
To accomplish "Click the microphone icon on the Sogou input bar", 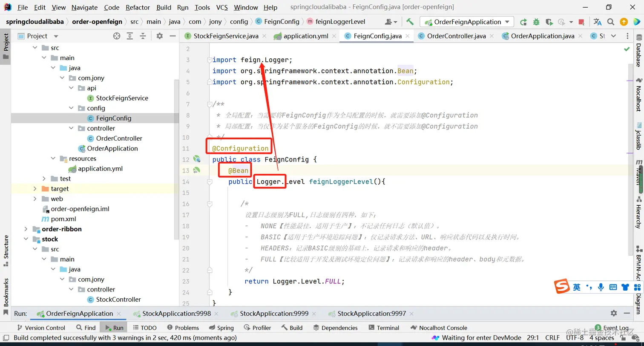I will tap(601, 287).
